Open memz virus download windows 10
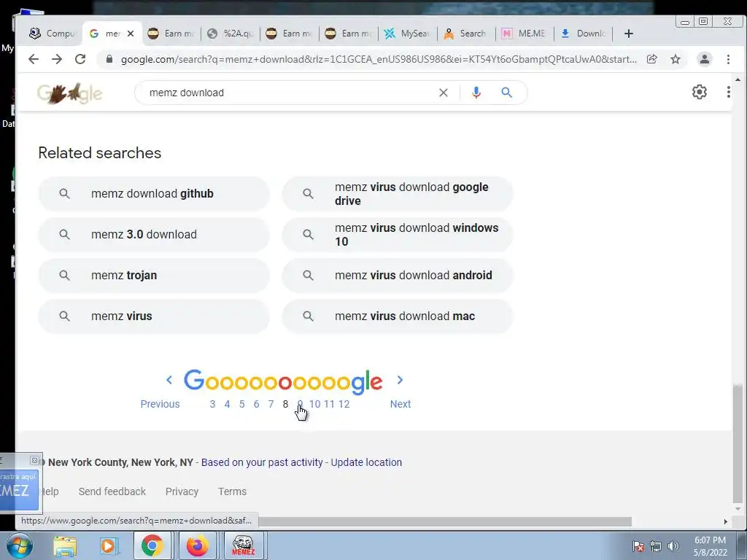 click(x=398, y=234)
